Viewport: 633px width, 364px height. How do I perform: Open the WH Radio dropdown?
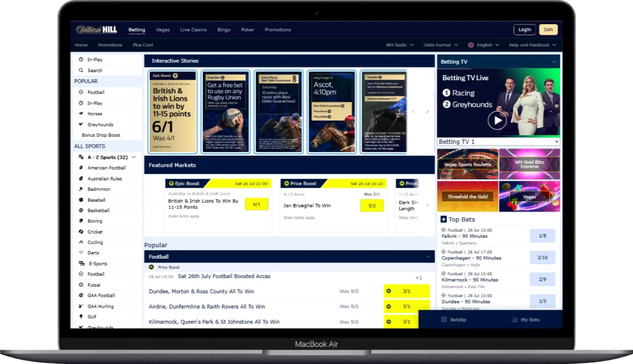click(x=400, y=45)
